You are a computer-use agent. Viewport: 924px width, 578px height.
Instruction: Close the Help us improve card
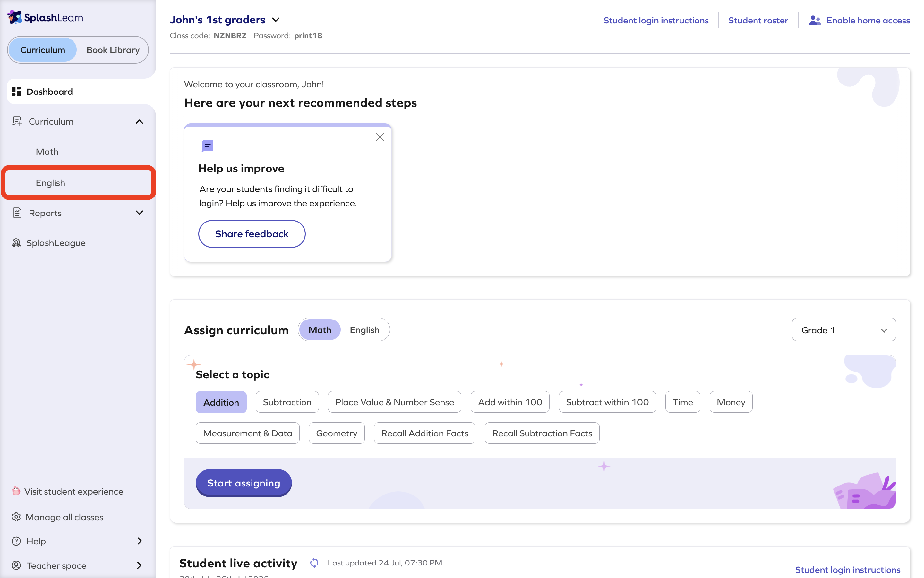(x=380, y=137)
